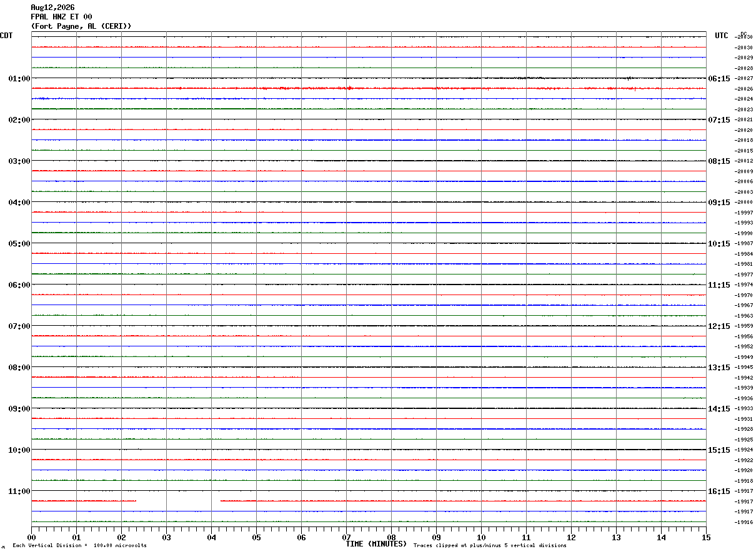The image size is (756, 554).
Task: Click the 06:15 UTC time label
Action: click(x=719, y=78)
